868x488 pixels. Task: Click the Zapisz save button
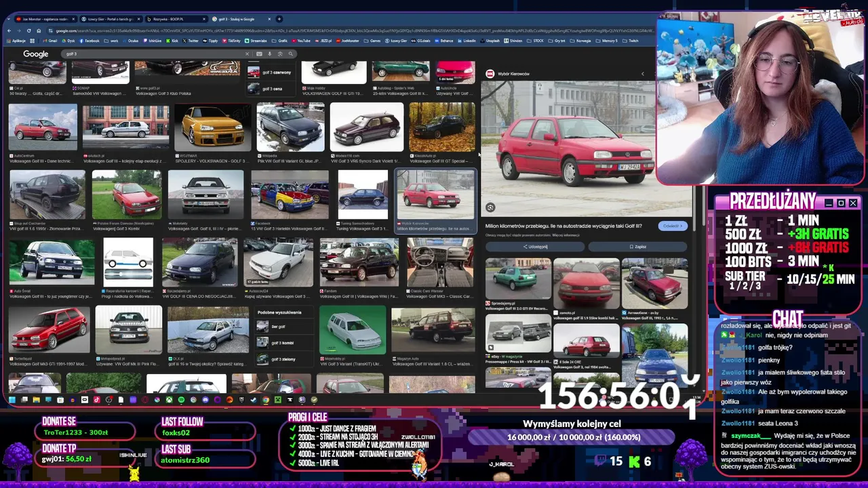(637, 247)
